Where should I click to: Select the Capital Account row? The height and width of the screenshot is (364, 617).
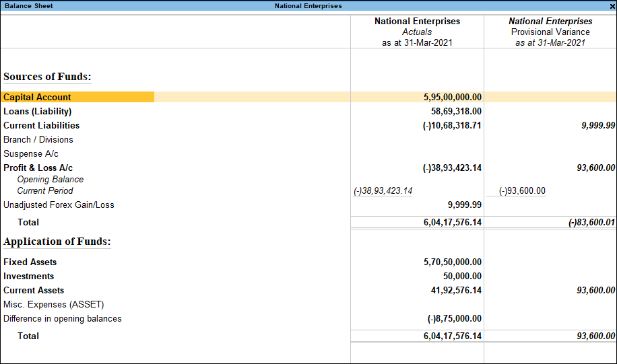(x=308, y=97)
